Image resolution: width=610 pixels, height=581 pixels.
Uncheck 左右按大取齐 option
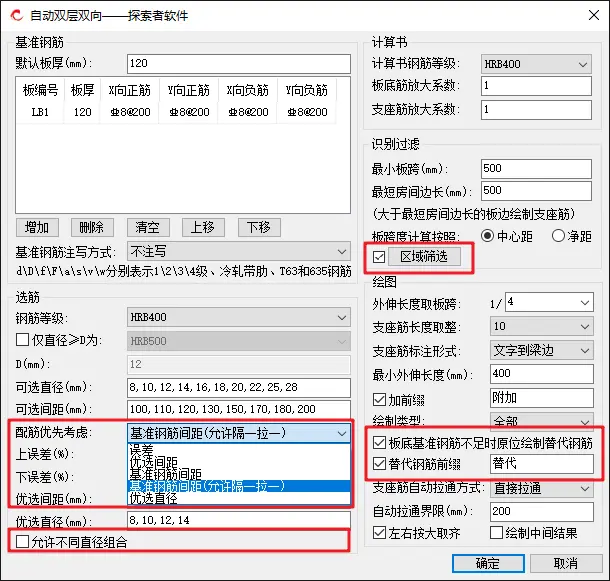point(379,533)
